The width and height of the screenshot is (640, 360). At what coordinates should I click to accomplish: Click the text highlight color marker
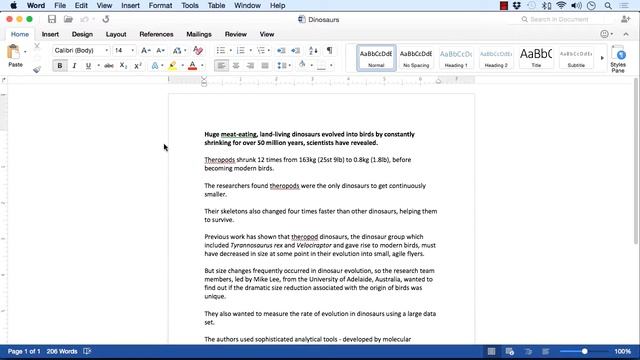[x=173, y=66]
